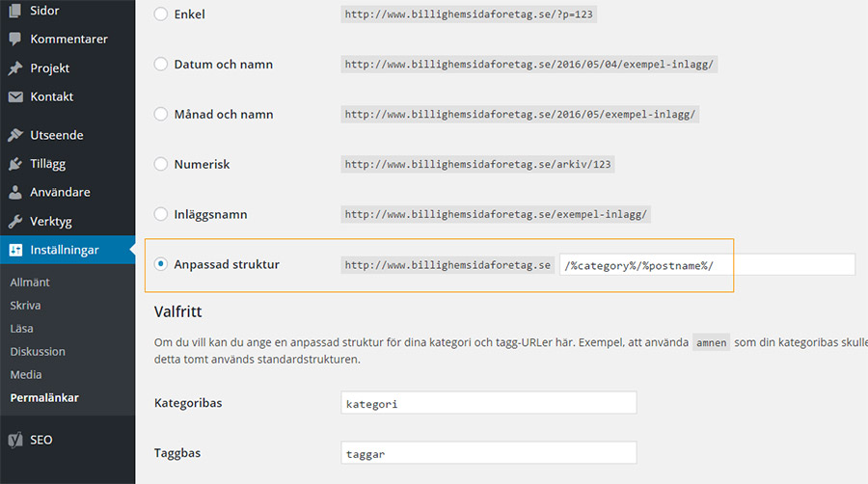Open the Media settings submenu item

[26, 374]
